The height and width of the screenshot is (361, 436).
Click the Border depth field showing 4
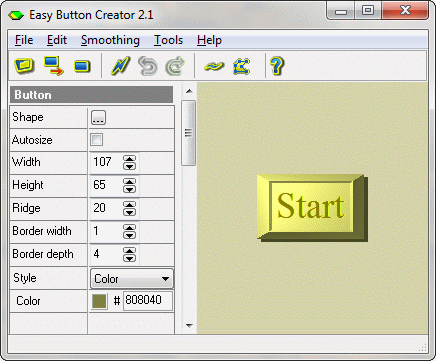[x=106, y=254]
